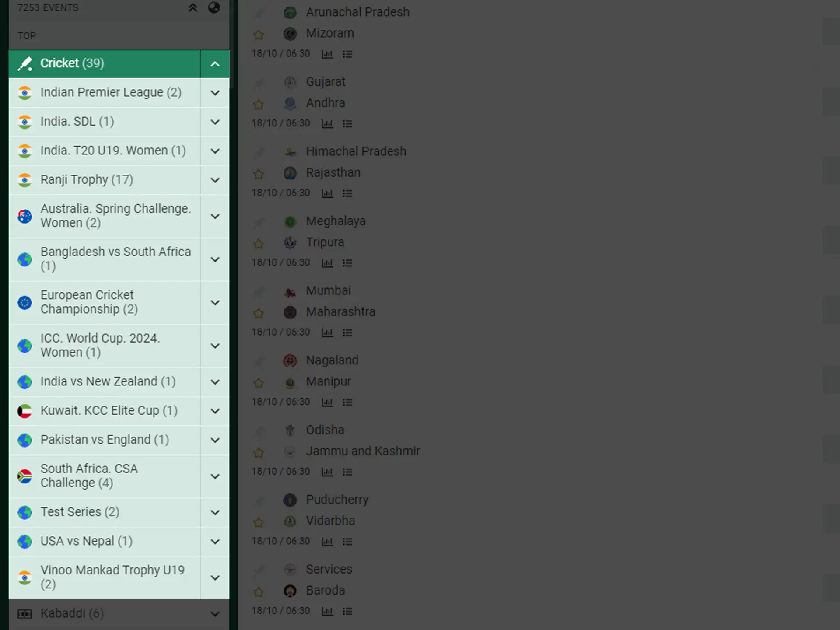Click the bar chart icon for Odisha vs Jammu and Kashmir
Screen dimensions: 840x630
click(x=327, y=471)
